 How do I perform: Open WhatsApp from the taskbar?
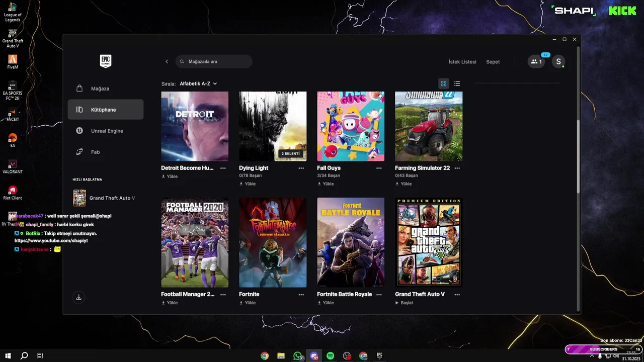click(298, 355)
